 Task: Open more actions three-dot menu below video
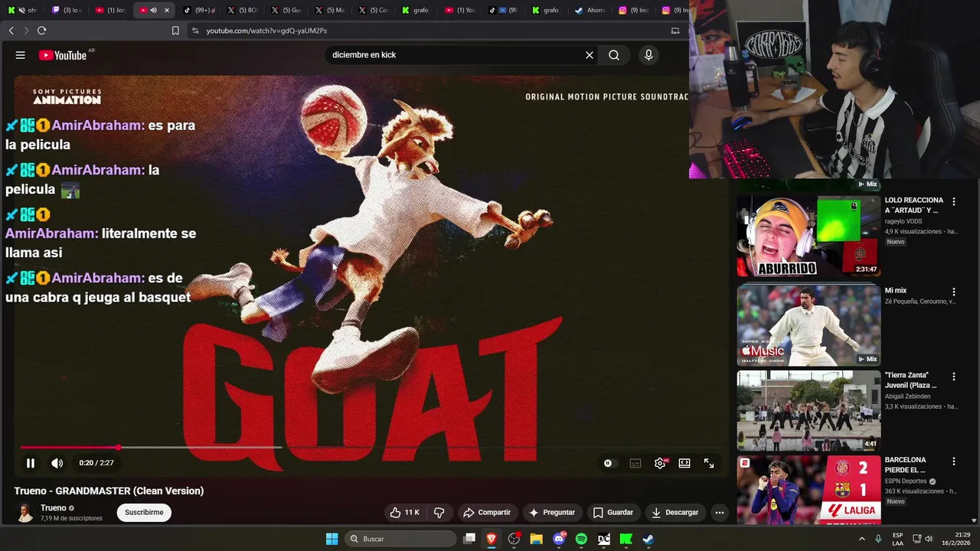(720, 513)
